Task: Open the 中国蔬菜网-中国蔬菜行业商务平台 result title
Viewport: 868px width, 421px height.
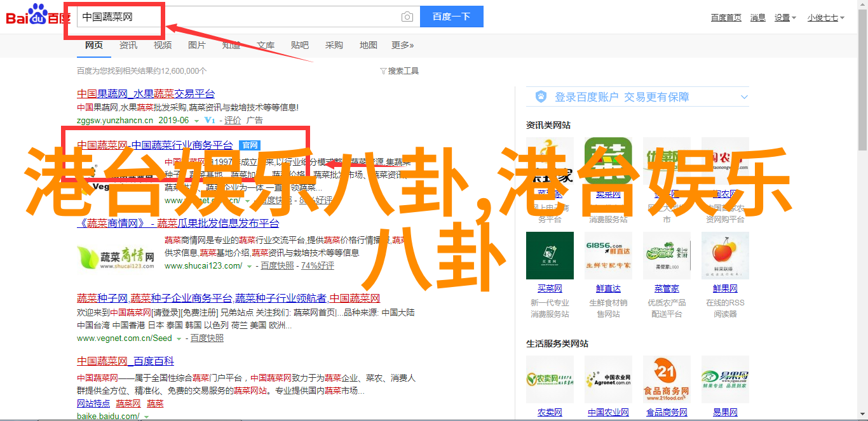Action: click(155, 145)
